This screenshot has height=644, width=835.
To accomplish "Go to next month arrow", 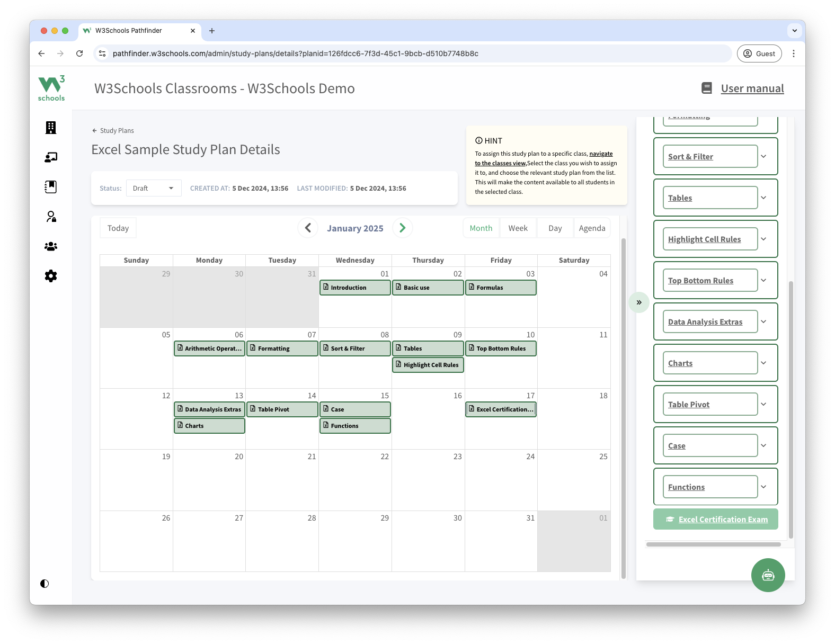I will click(x=403, y=228).
